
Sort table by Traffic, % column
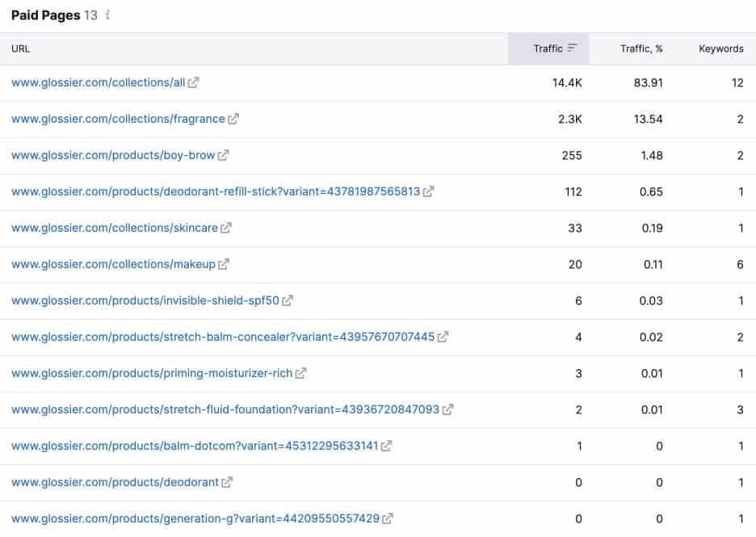click(641, 48)
